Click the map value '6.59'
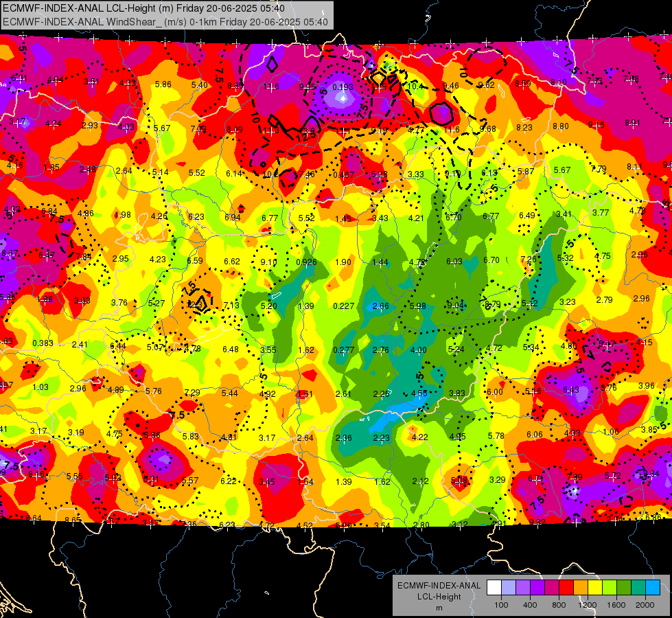 tap(195, 261)
